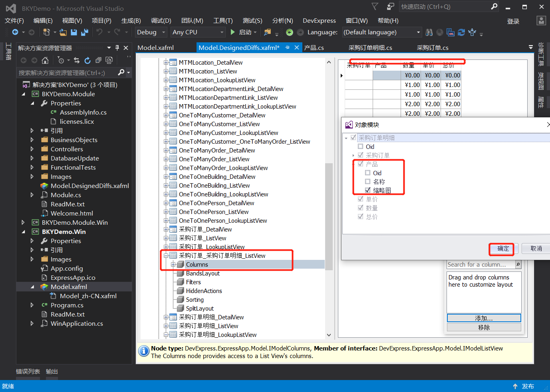The image size is (550, 392).
Task: Click the Show All Files icon in Solution Explorer
Action: (x=109, y=60)
